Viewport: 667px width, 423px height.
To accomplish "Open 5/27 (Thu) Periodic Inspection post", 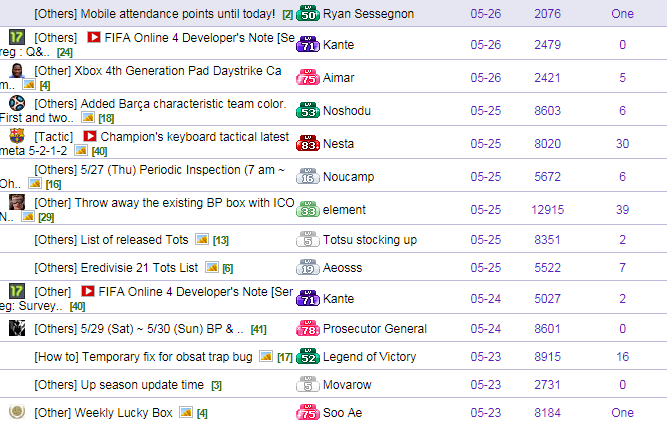I will pos(158,169).
